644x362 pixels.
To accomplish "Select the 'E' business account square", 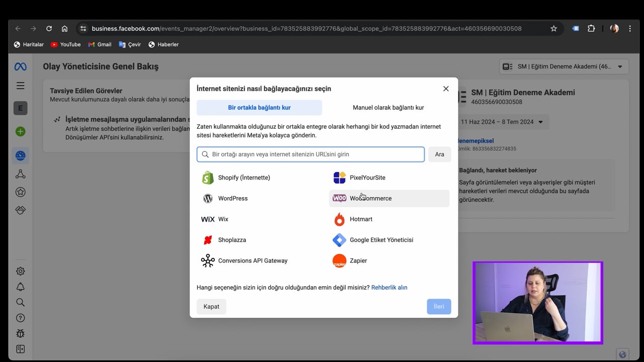I will tap(20, 108).
